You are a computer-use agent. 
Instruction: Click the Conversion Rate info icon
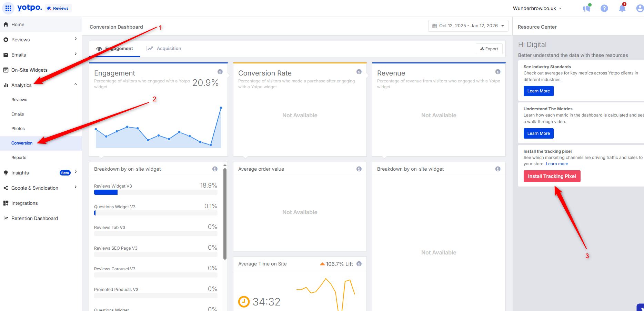[x=359, y=72]
